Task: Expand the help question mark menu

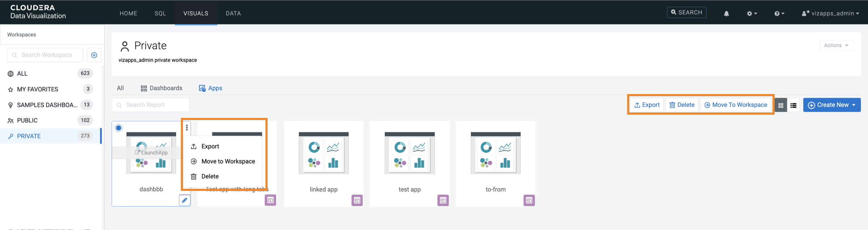Action: [x=779, y=13]
